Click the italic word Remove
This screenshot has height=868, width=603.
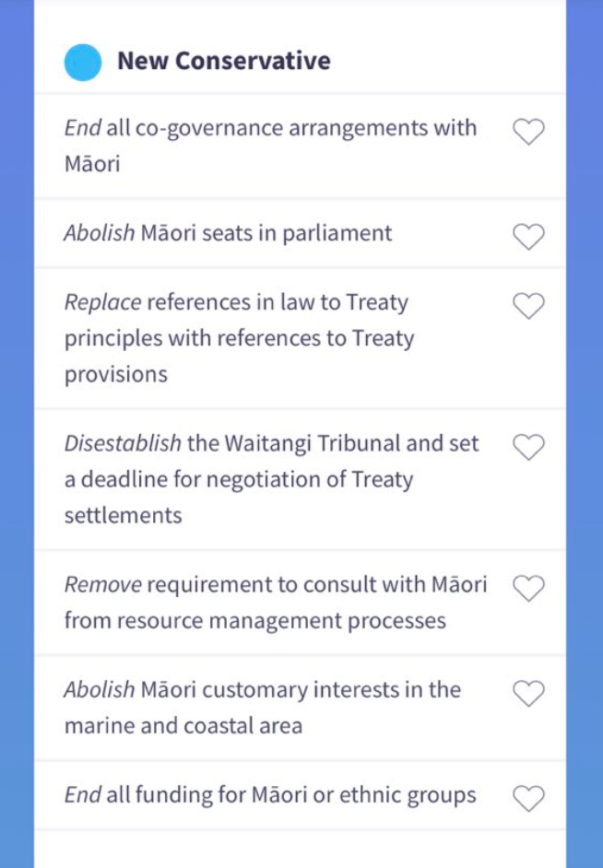[102, 584]
